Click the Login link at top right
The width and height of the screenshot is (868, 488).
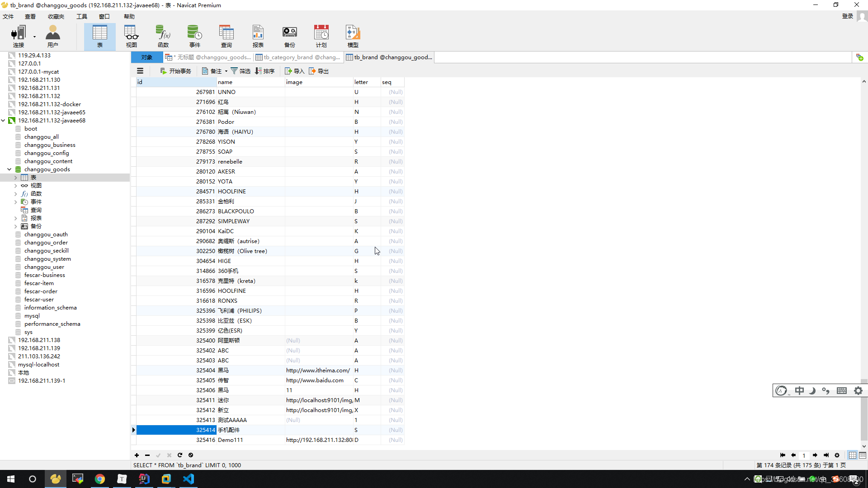tap(847, 16)
